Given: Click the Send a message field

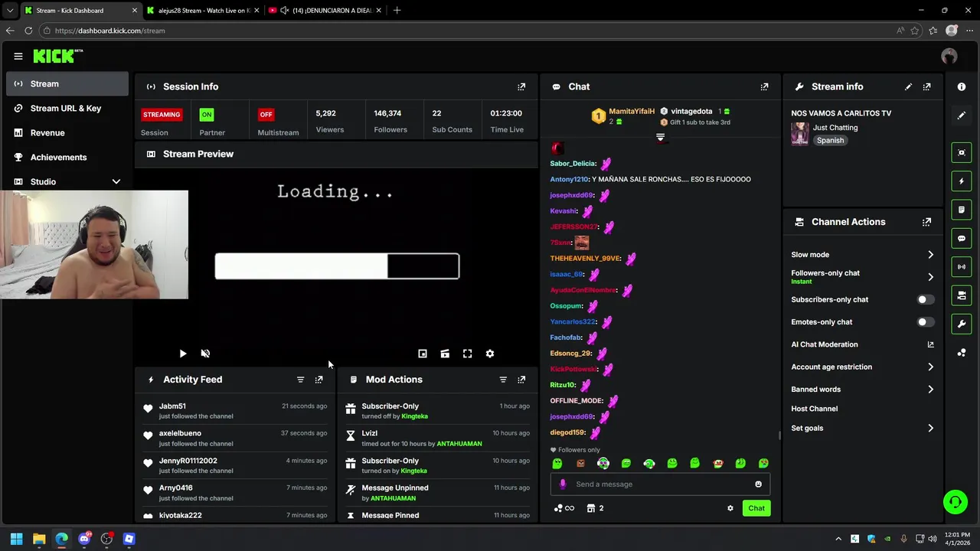Looking at the screenshot, I should 660,484.
